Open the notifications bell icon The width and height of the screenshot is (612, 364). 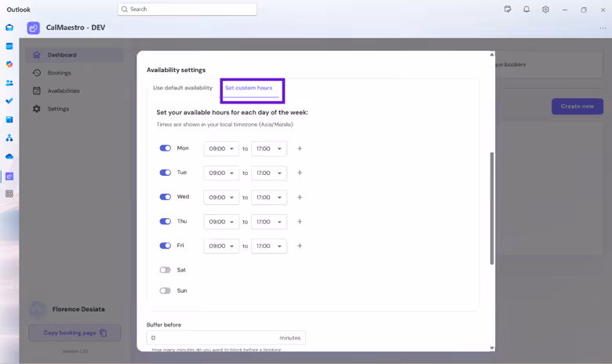(x=526, y=9)
